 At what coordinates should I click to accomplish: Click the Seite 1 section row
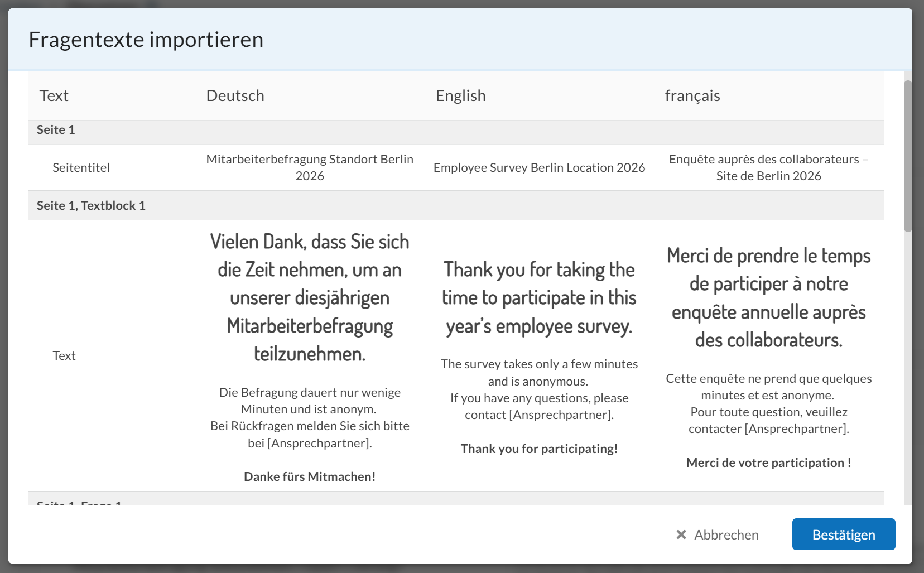(x=456, y=130)
